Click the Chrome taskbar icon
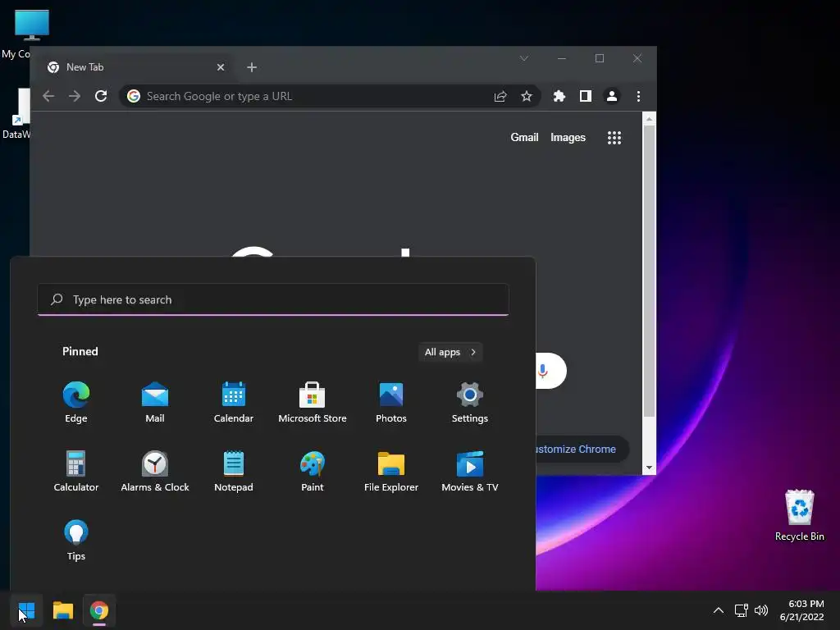Image resolution: width=840 pixels, height=630 pixels. point(99,610)
